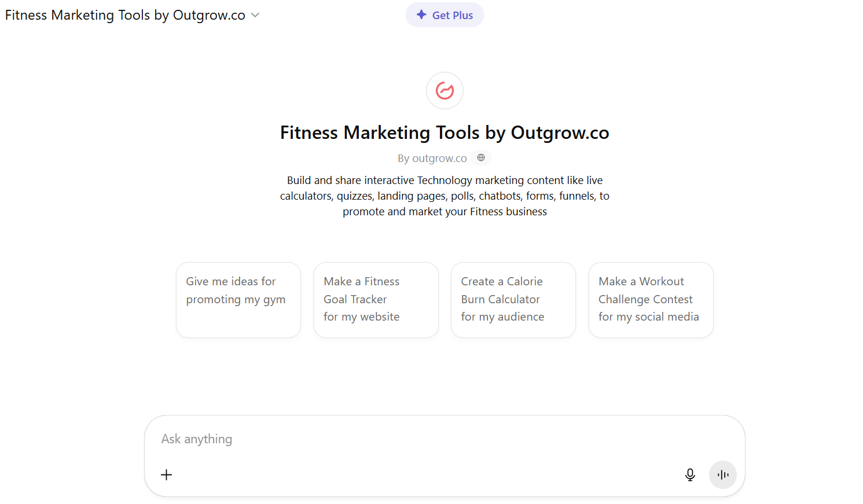Click the "calculators, quizzes, landing pages" description line
The width and height of the screenshot is (863, 504).
click(x=445, y=196)
